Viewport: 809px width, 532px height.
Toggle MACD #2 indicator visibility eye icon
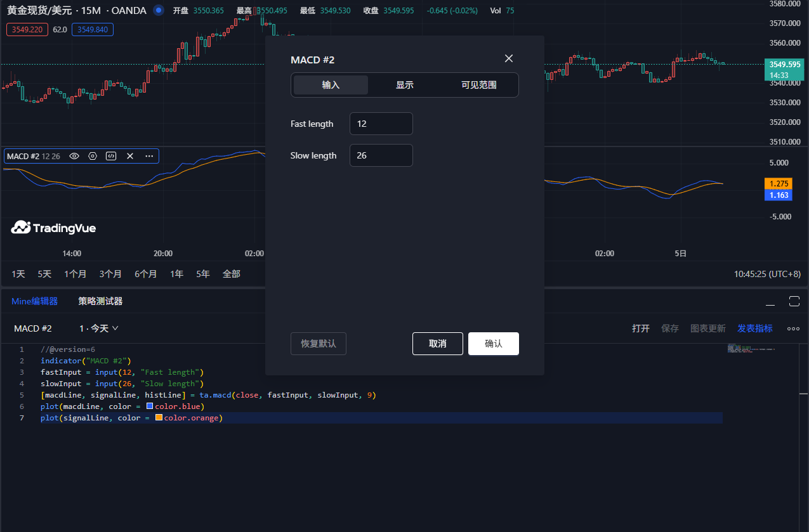pyautogui.click(x=74, y=156)
